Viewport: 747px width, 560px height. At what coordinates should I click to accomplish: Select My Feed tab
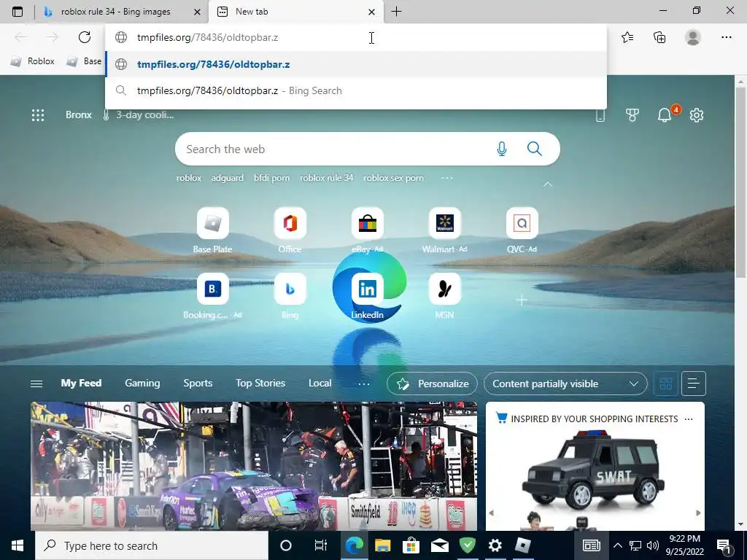coord(81,383)
